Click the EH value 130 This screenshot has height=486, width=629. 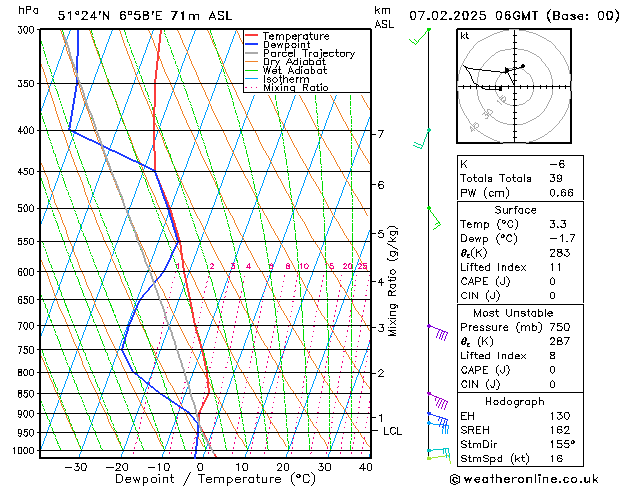click(560, 416)
